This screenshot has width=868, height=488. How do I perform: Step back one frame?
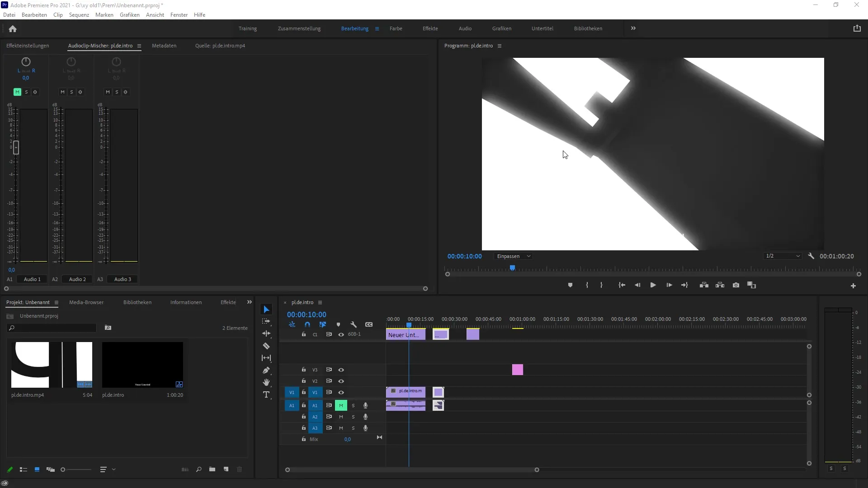click(637, 285)
